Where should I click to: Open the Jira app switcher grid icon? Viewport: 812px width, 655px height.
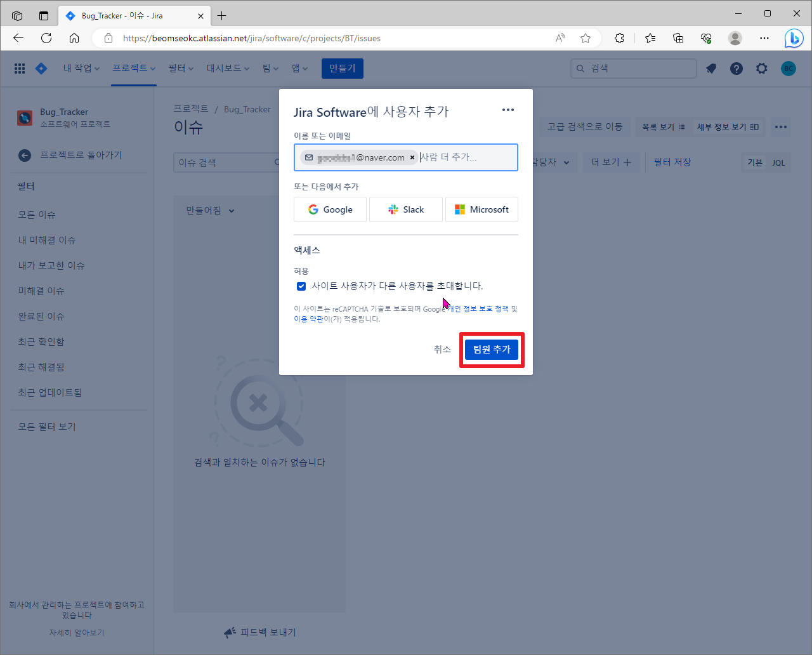20,69
